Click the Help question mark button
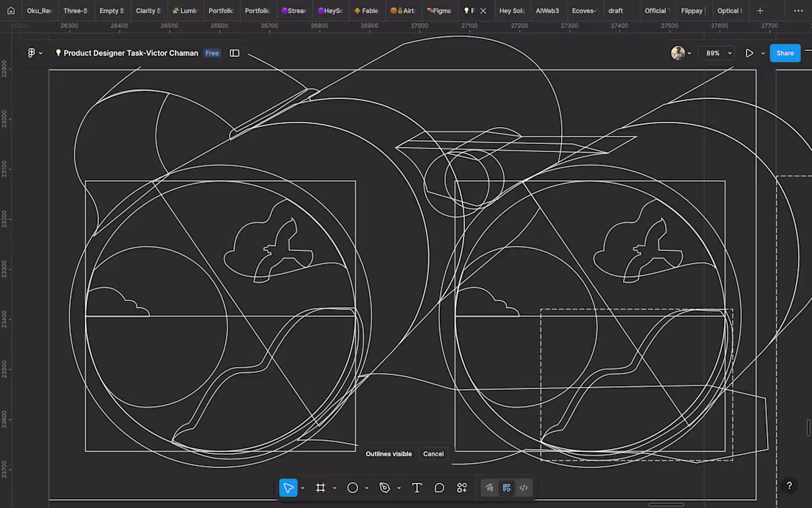 pos(789,486)
